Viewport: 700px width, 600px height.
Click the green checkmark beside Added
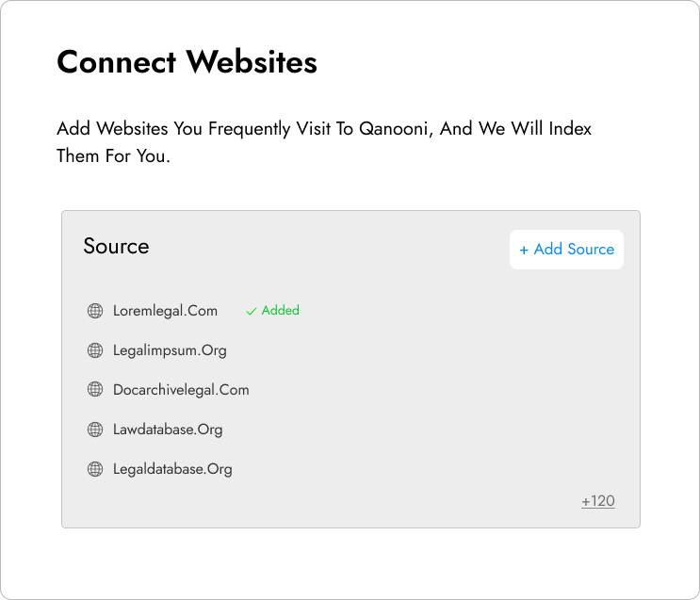[252, 311]
